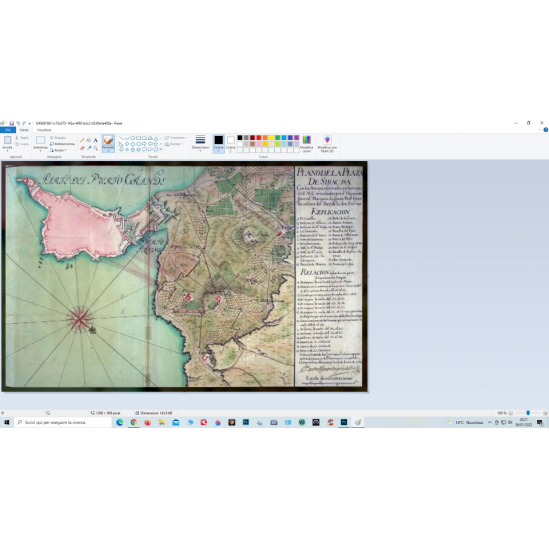Switch to the Home ribbon tab
The image size is (549, 549).
click(x=24, y=130)
